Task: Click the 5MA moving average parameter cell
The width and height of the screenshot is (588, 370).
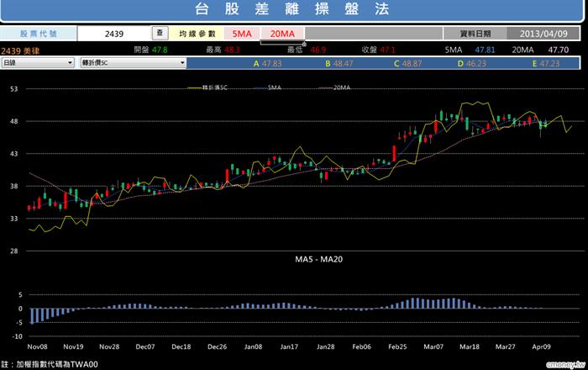Action: [x=242, y=34]
